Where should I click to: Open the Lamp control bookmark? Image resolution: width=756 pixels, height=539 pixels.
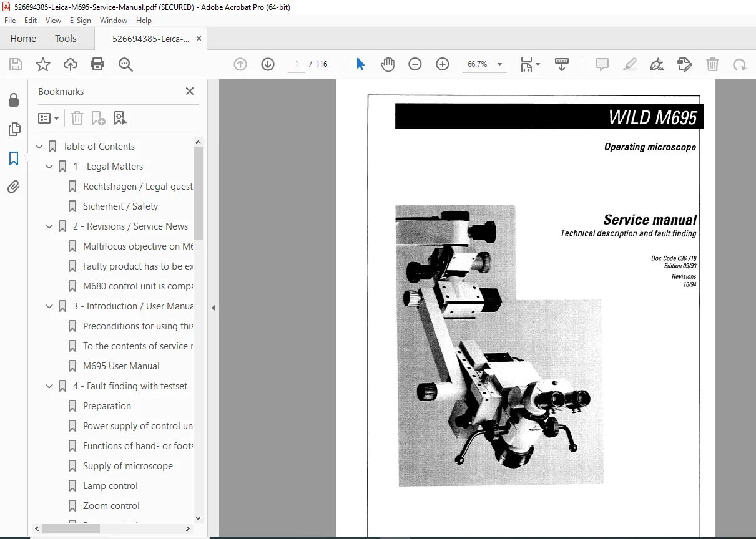[110, 486]
